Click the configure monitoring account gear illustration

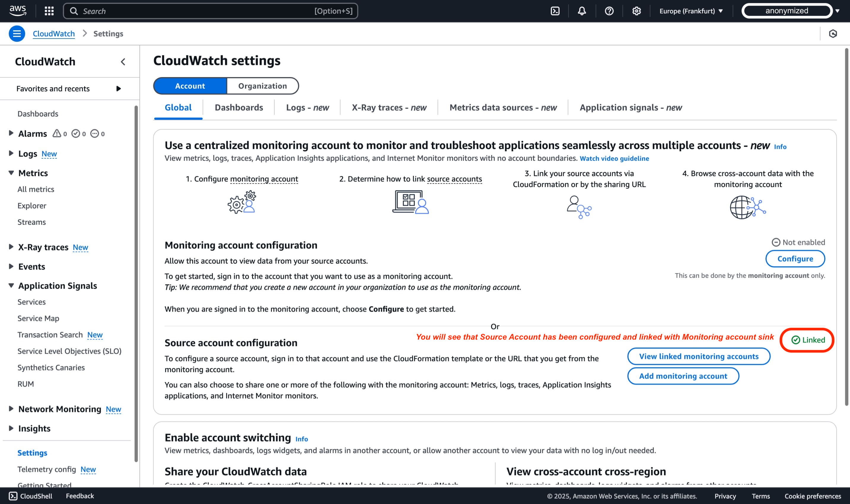click(x=242, y=202)
